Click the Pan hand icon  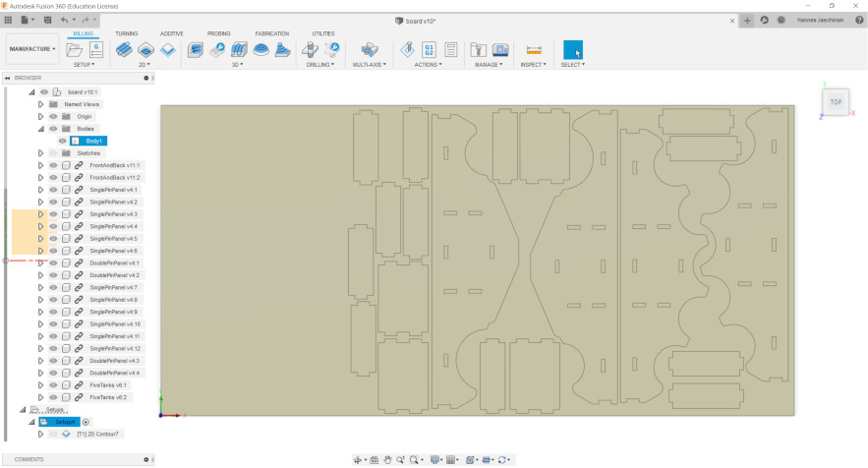pyautogui.click(x=387, y=460)
